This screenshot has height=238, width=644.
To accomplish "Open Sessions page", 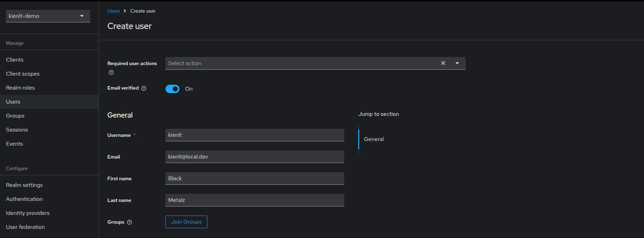I will pos(49,130).
